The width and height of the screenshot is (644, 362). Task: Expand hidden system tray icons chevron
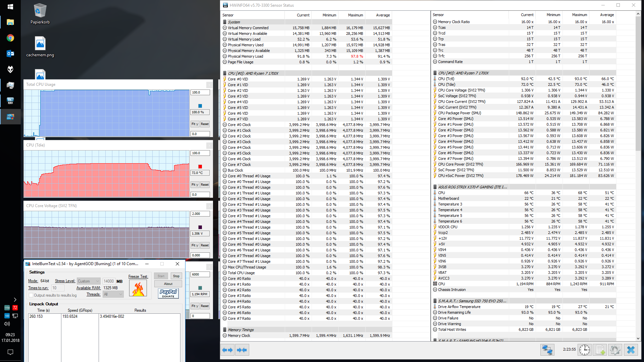click(x=15, y=300)
